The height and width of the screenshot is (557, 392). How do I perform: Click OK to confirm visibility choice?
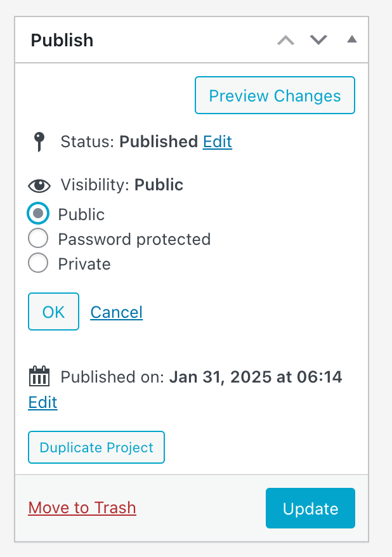53,311
